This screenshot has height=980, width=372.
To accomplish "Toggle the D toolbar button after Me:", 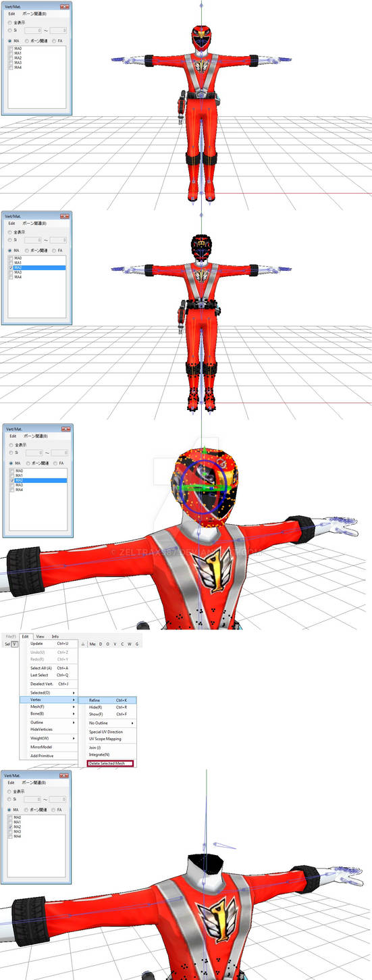I will (x=100, y=644).
